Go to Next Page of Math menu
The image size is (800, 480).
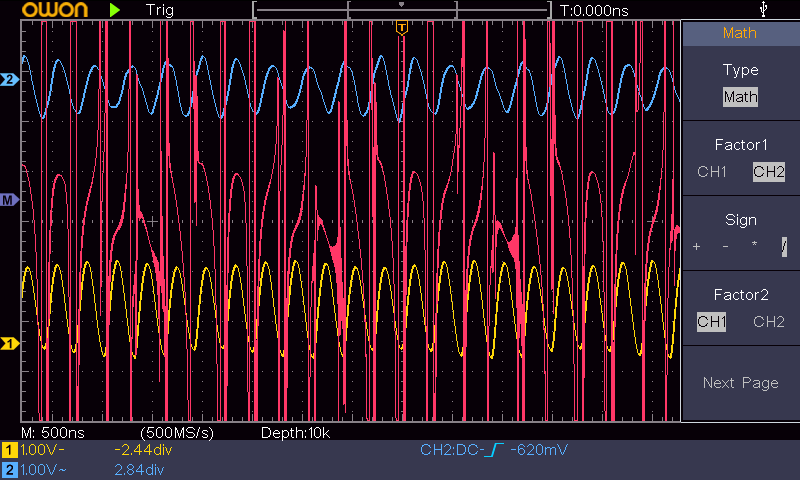pyautogui.click(x=740, y=383)
